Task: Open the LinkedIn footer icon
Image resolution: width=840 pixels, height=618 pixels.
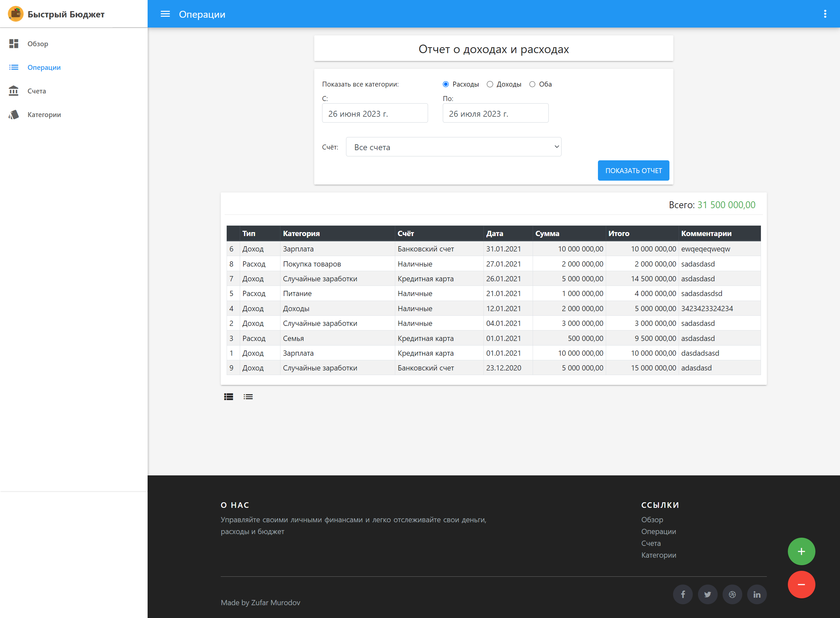Action: pyautogui.click(x=757, y=594)
